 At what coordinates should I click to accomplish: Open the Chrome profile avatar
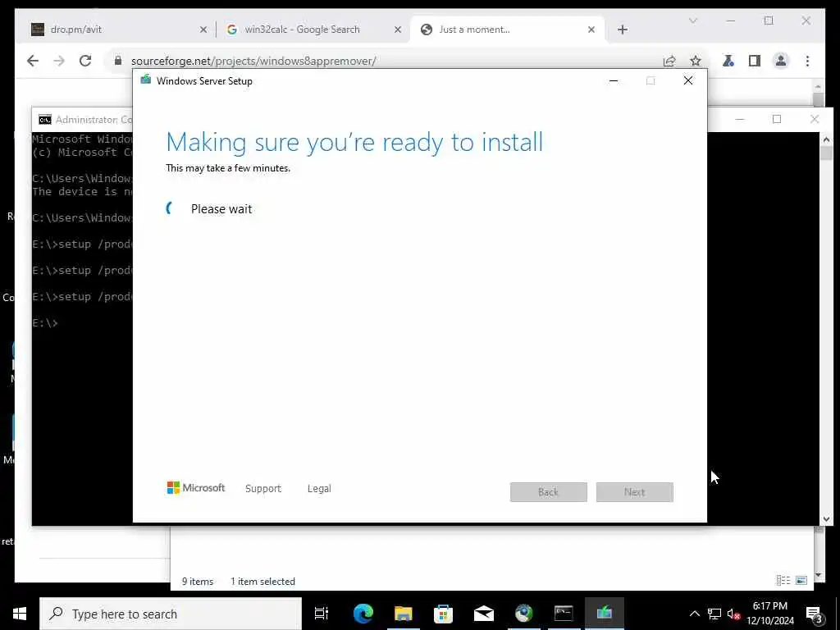[781, 61]
